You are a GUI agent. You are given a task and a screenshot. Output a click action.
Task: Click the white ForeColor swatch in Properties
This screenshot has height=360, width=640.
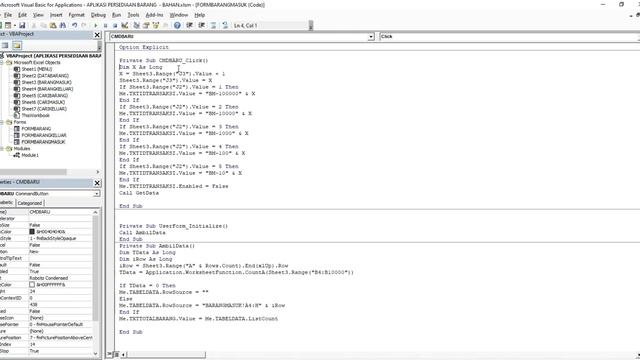[32, 284]
